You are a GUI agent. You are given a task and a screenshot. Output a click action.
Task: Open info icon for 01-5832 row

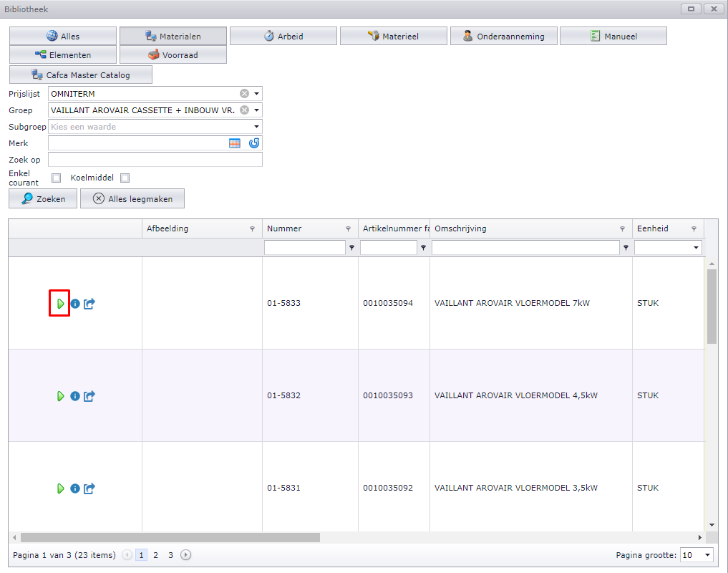point(74,396)
